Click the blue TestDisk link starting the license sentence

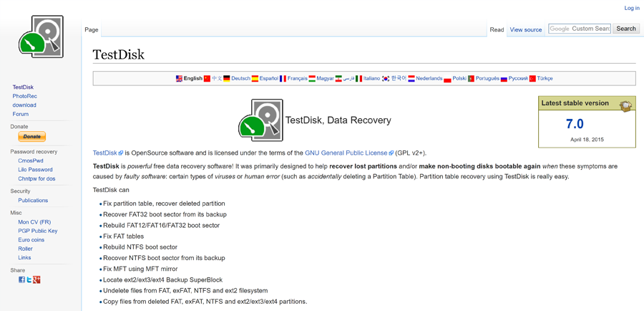(x=105, y=153)
